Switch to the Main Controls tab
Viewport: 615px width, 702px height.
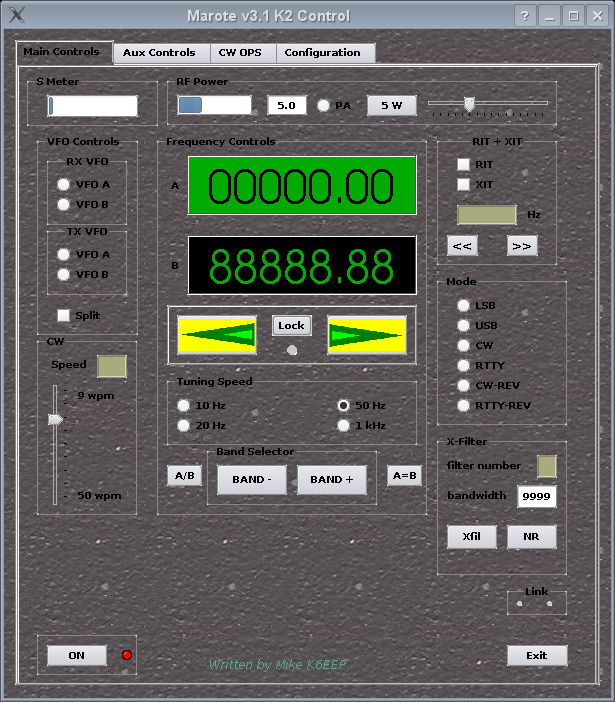[64, 52]
